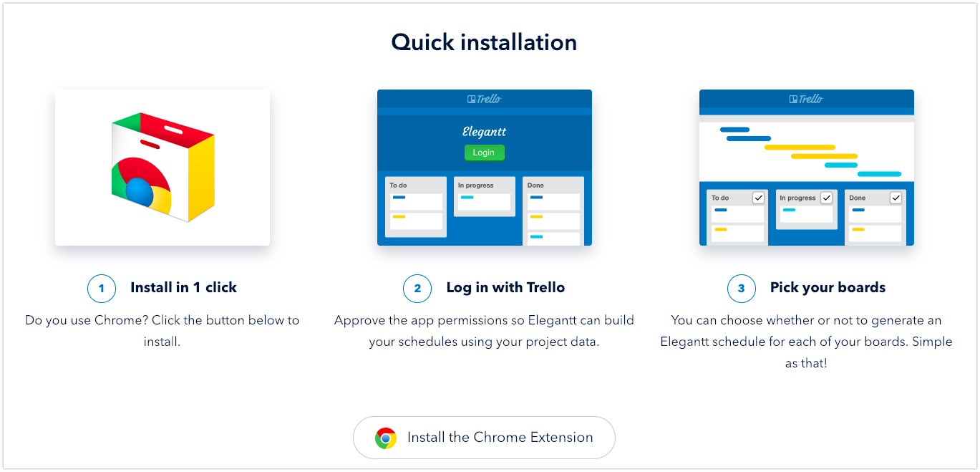
Task: Click the longest yellow Gantt bar
Action: pyautogui.click(x=800, y=147)
